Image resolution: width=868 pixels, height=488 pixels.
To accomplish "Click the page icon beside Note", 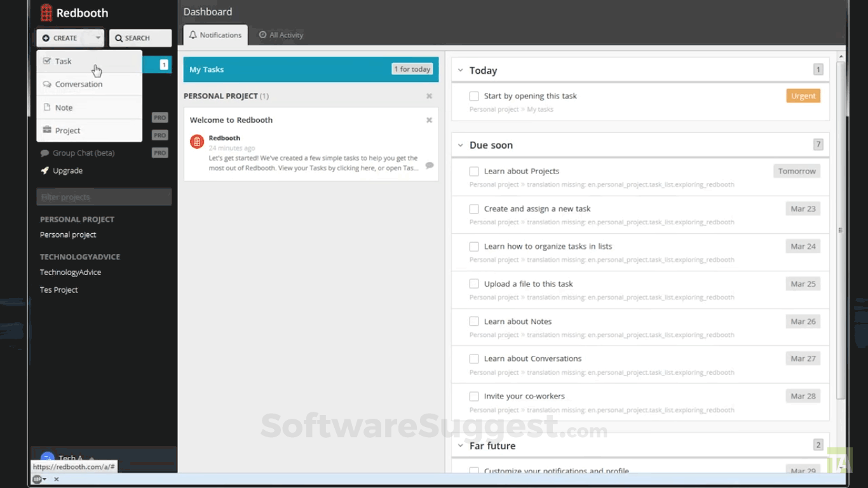I will (x=47, y=107).
